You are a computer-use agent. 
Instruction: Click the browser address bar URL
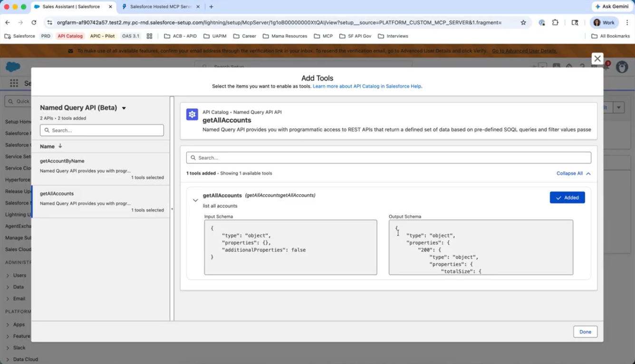point(279,22)
